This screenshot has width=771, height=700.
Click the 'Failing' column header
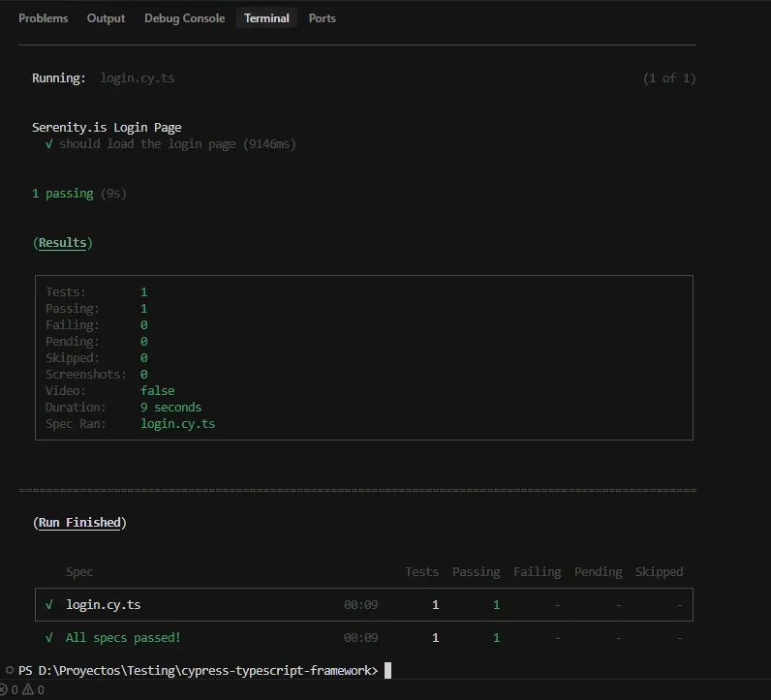(537, 571)
